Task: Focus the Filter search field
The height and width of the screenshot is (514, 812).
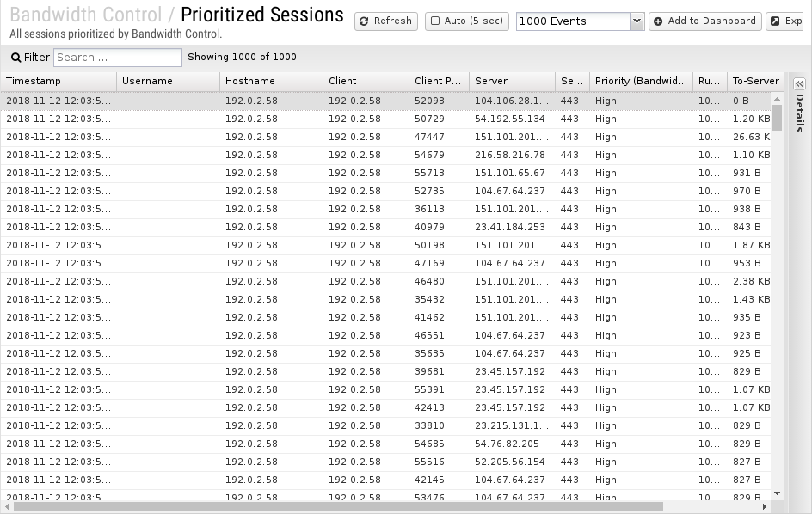Action: [x=118, y=58]
